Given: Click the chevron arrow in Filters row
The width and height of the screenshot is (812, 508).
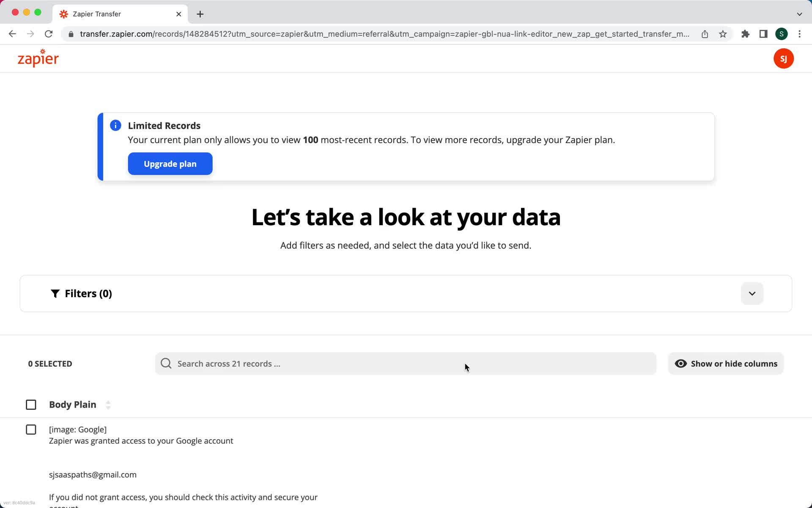Looking at the screenshot, I should 752,293.
